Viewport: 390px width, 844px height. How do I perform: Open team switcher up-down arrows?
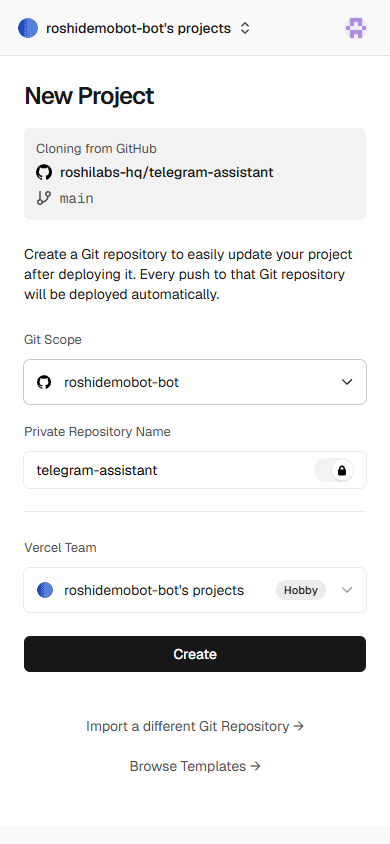coord(245,29)
